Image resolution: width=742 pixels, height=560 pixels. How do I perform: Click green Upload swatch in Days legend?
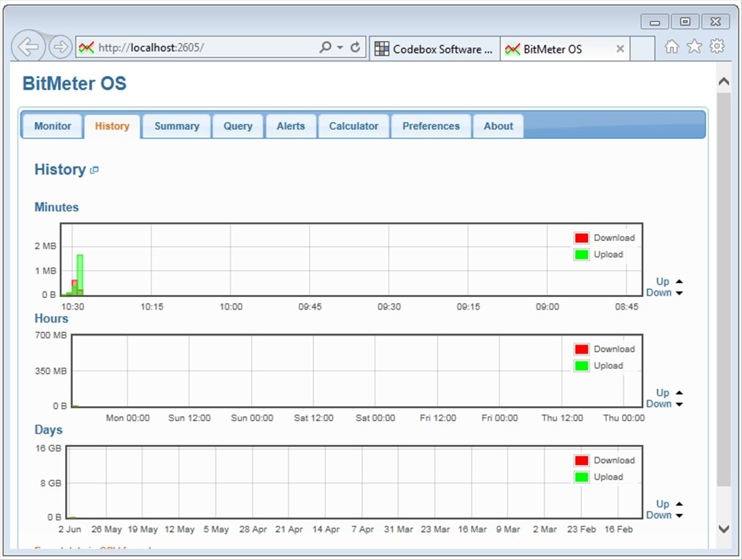click(581, 477)
